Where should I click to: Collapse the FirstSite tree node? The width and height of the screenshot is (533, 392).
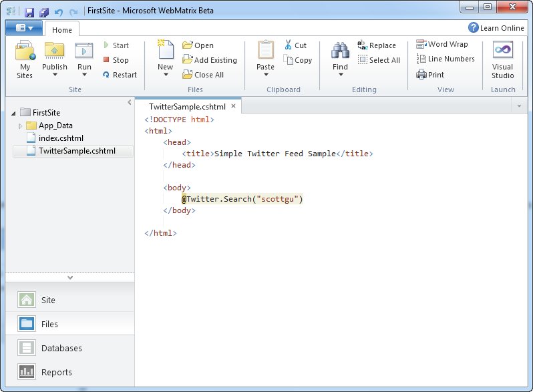tap(13, 114)
